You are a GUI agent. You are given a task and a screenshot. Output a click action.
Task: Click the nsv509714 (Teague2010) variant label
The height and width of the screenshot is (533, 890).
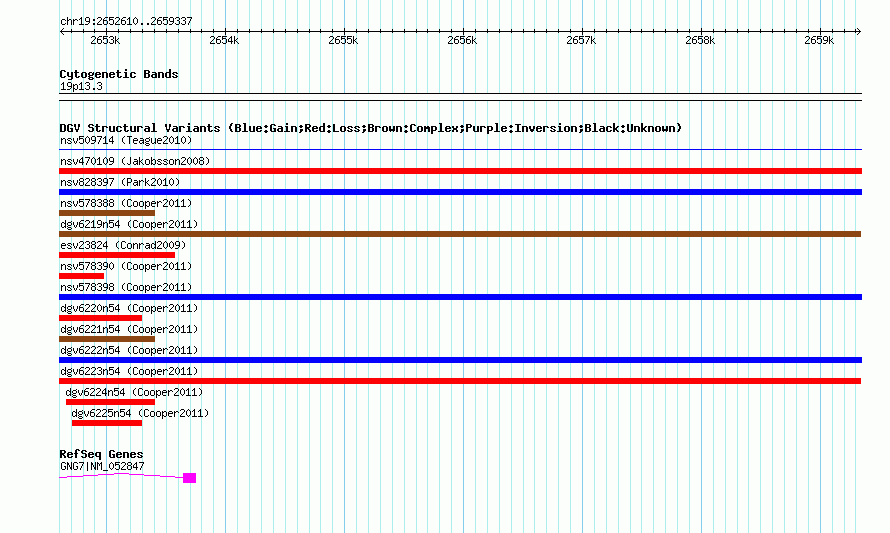pyautogui.click(x=126, y=140)
